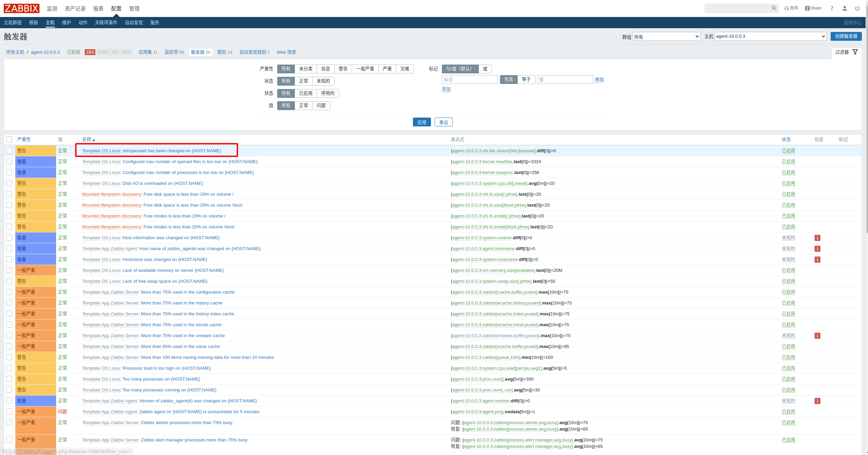
Task: Click info icon for Host name of zabbix_agentd row
Action: point(817,249)
